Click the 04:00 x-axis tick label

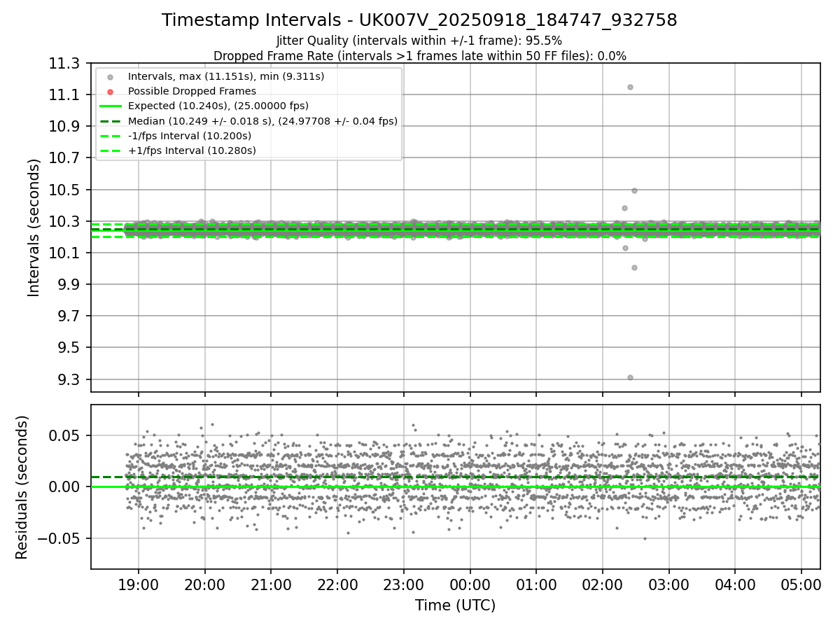(735, 583)
